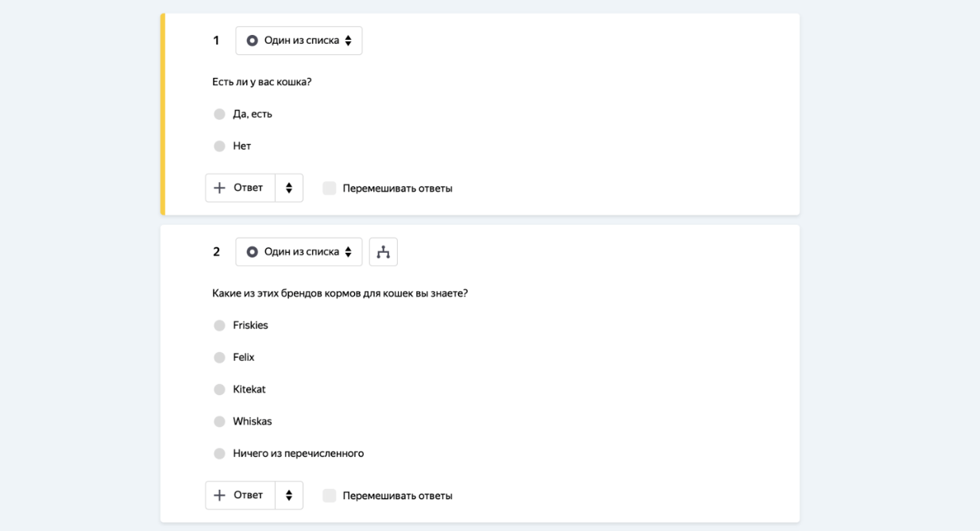Edit the question text about cat food brands
Screen dimensions: 980x531
pyautogui.click(x=339, y=293)
